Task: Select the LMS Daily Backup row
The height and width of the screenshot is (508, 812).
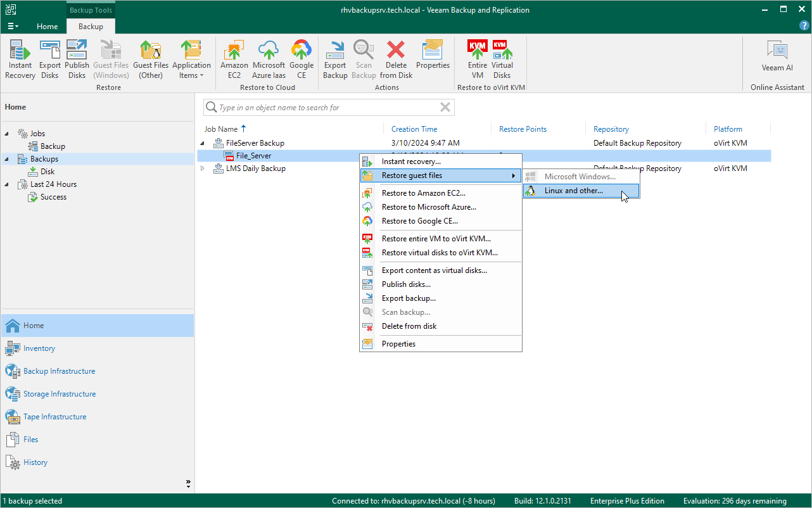Action: coord(484,168)
